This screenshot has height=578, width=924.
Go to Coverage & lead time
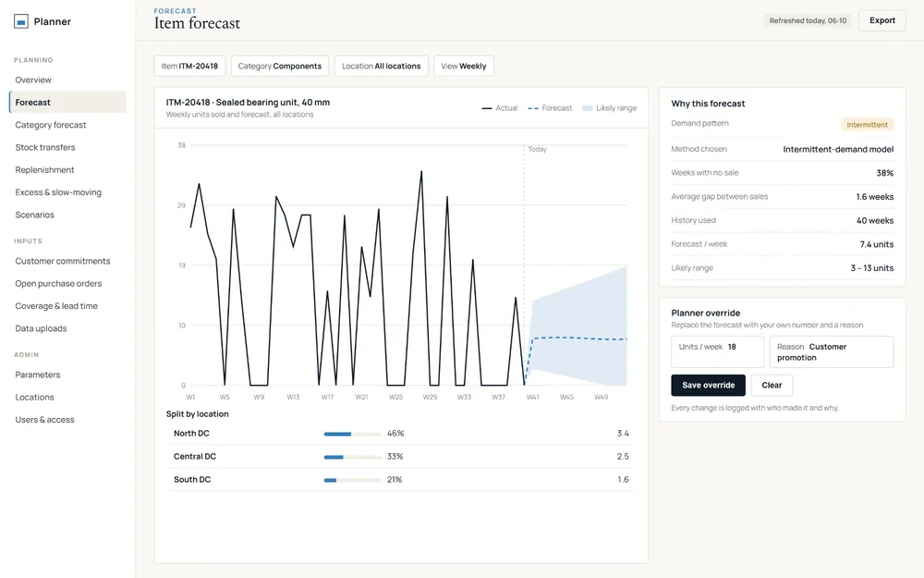point(56,305)
